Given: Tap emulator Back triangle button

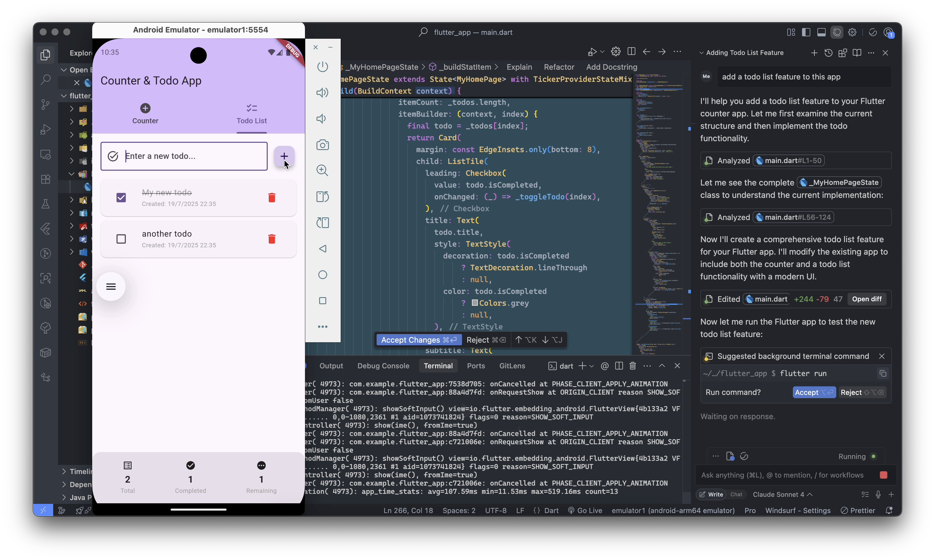Looking at the screenshot, I should [x=322, y=249].
